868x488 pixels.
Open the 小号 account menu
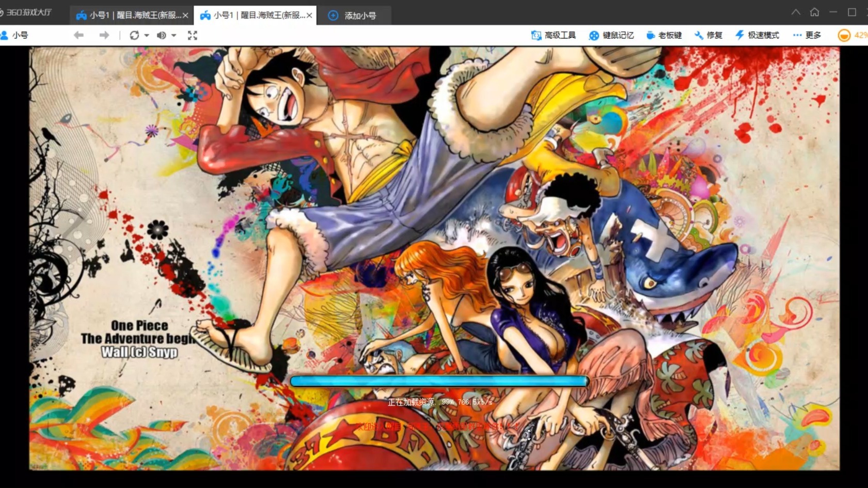pyautogui.click(x=14, y=35)
